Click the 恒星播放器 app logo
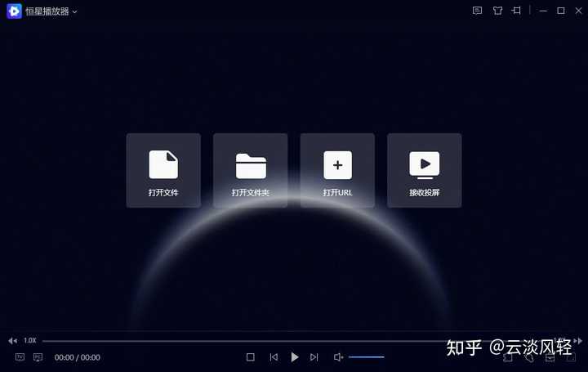The image size is (588, 372). coord(14,11)
